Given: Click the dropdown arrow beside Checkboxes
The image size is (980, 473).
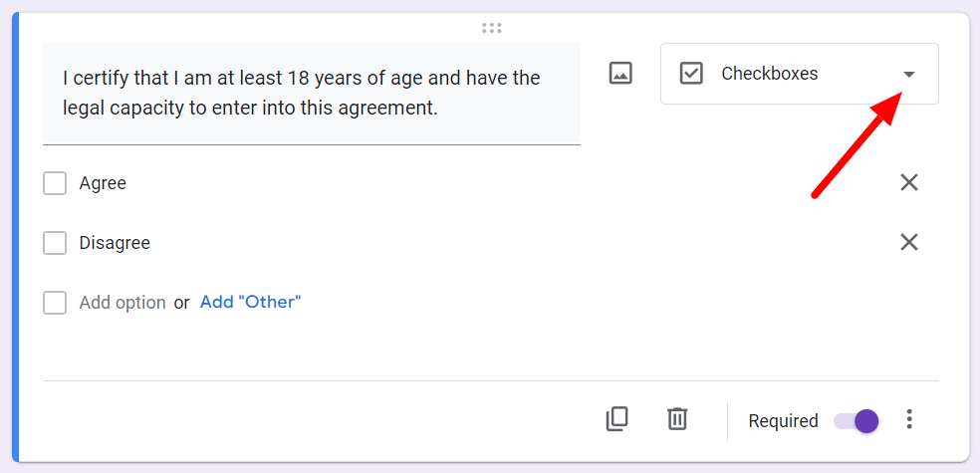Looking at the screenshot, I should coord(908,75).
